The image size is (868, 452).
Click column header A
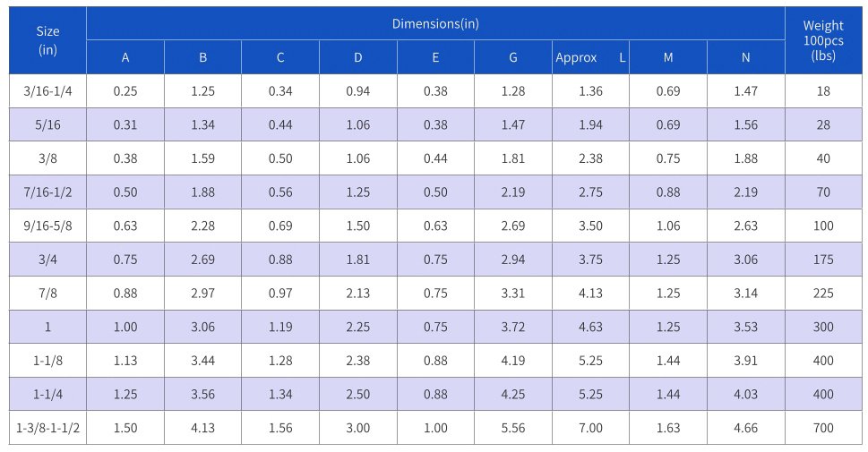(x=125, y=58)
